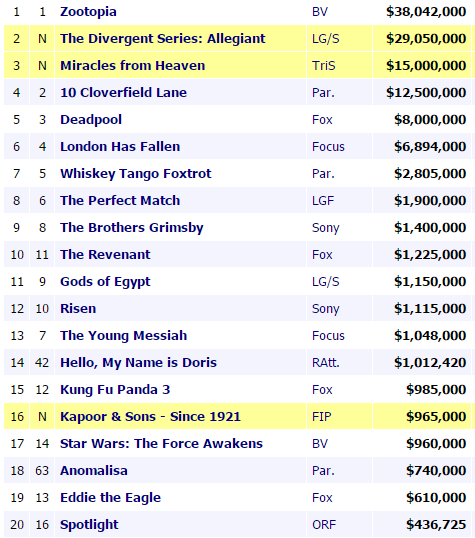Click The Brothers Grimsby title
The height and width of the screenshot is (538, 475).
pyautogui.click(x=132, y=228)
